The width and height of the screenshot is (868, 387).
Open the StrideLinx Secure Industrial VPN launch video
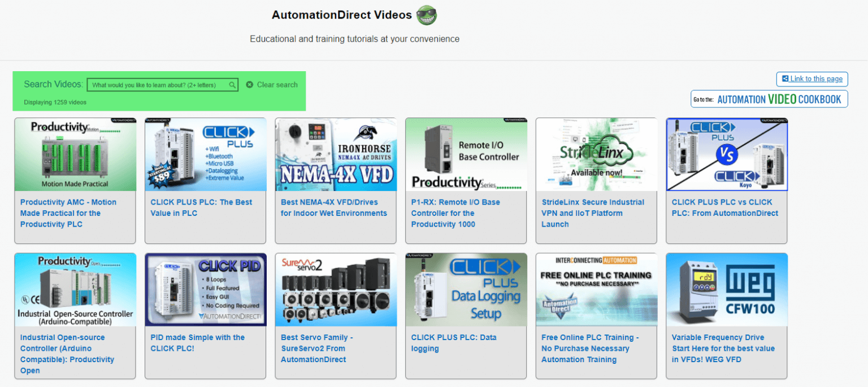click(x=596, y=154)
